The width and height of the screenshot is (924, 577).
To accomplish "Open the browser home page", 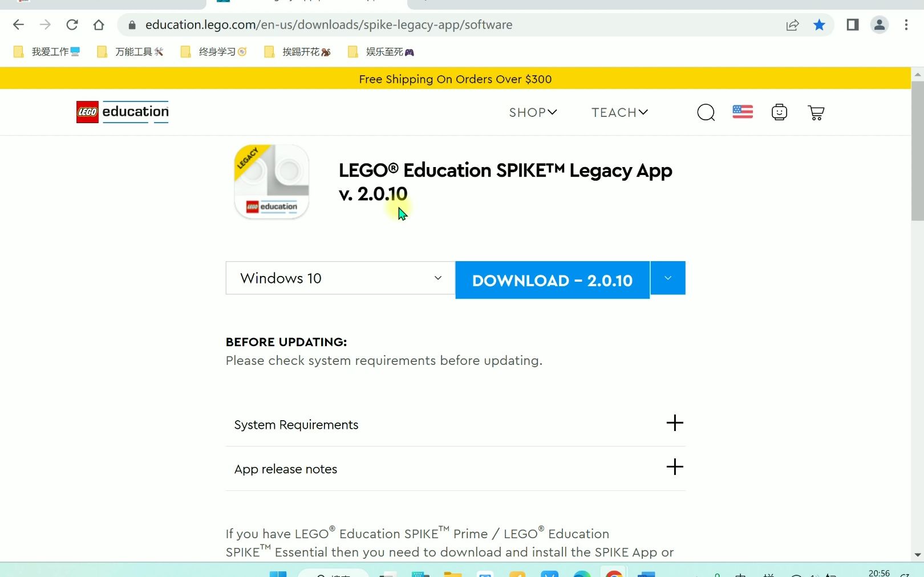I will point(99,25).
